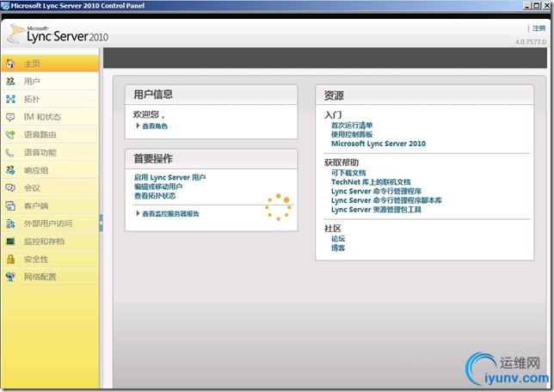Click the phone icon beside 语音功能
Screen dimensions: 554x392
tap(10, 152)
